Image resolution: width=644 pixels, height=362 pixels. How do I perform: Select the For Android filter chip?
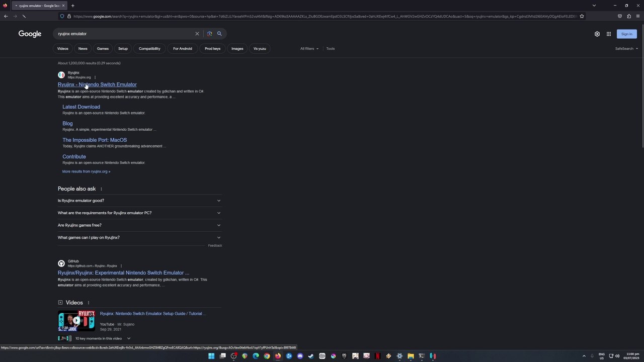[x=183, y=49]
